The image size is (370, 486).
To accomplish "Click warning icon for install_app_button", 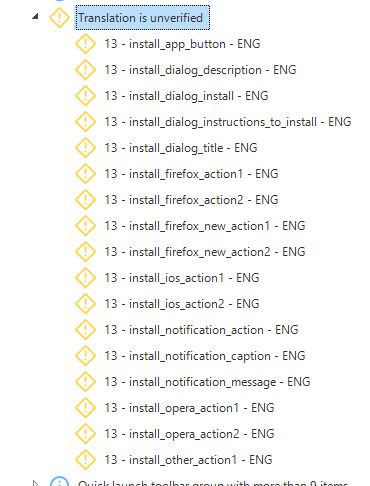I will [85, 44].
